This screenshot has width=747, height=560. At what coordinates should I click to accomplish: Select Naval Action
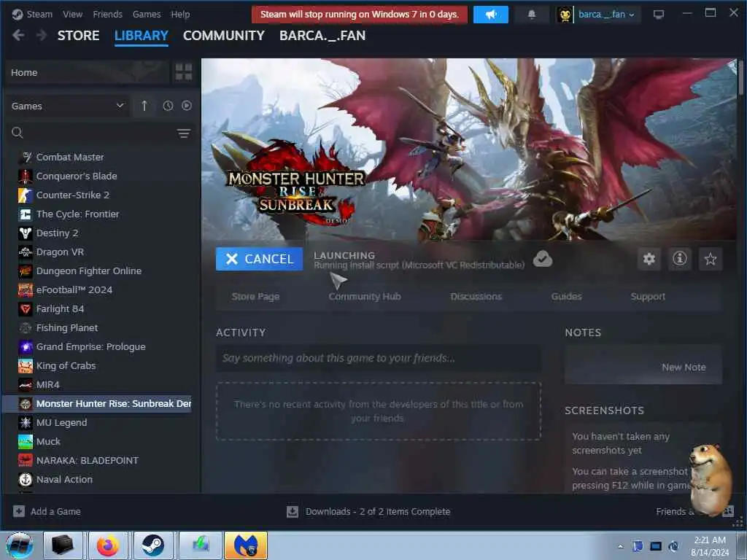pos(64,480)
